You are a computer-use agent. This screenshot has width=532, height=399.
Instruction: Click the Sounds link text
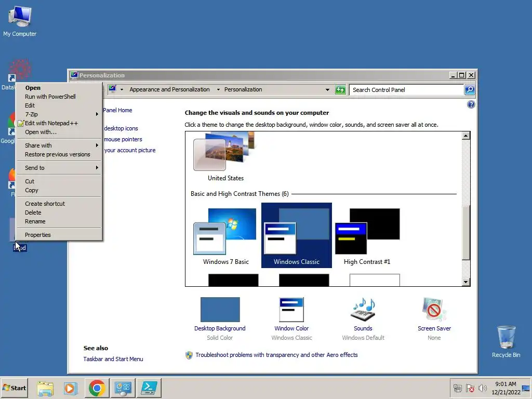click(363, 328)
